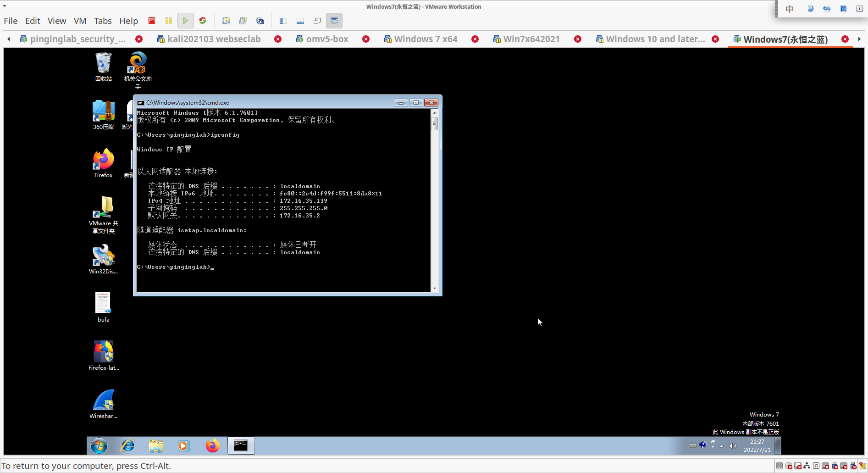Toggle full screen console view button
868x473 pixels.
(334, 21)
